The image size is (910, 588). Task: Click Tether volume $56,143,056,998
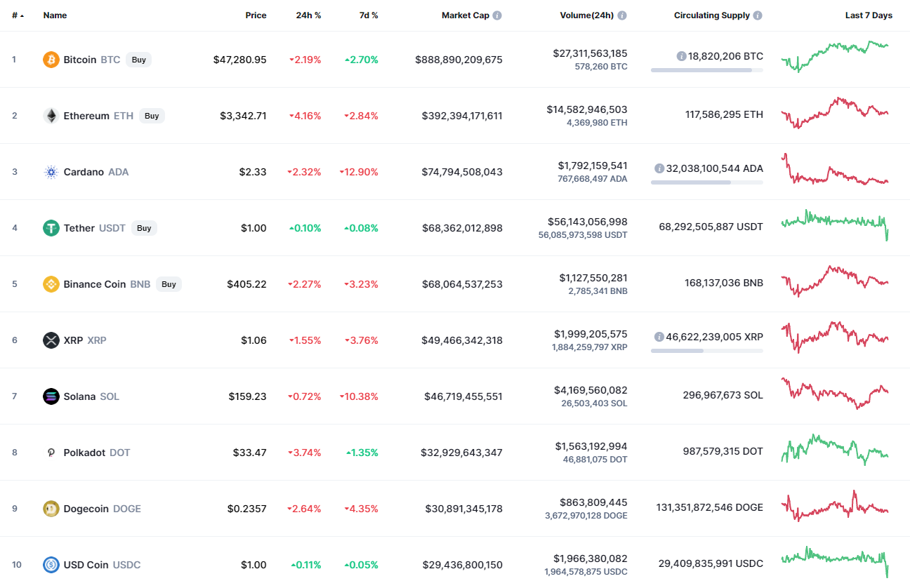pos(587,222)
